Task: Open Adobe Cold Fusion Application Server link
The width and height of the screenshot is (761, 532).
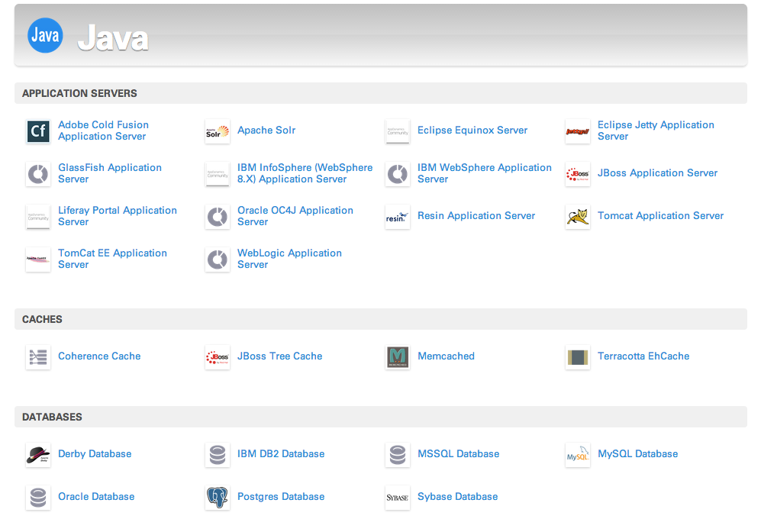Action: pyautogui.click(x=103, y=131)
